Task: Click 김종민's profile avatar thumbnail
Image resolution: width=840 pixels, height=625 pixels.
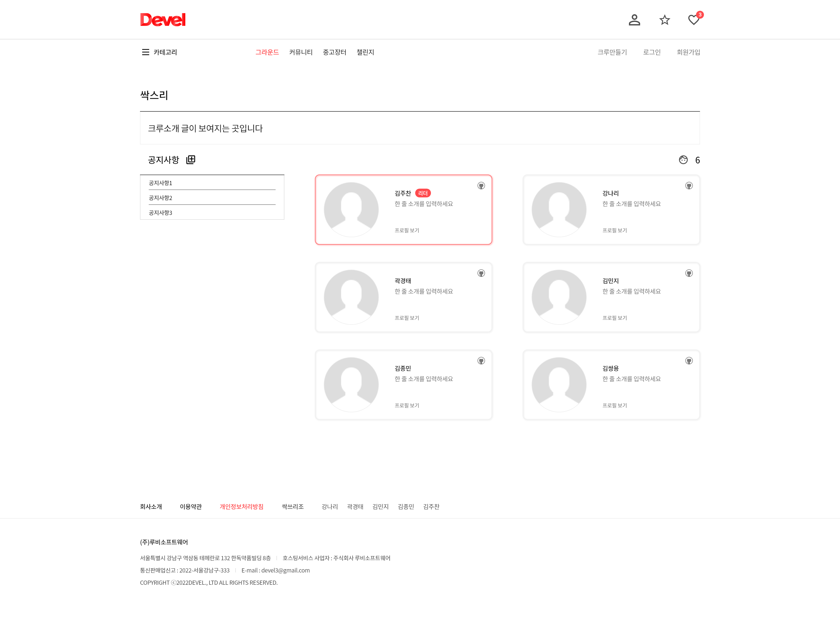Action: tap(351, 384)
